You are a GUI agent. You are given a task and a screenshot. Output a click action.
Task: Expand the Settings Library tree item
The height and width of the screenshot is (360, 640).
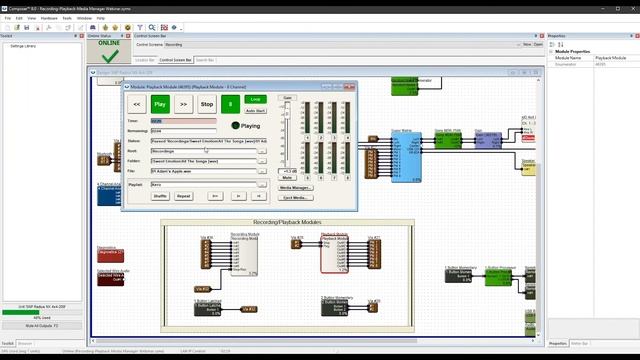coord(23,46)
